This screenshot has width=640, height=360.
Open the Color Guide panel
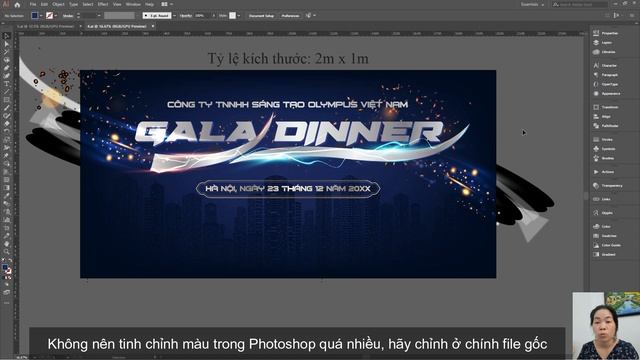tap(607, 245)
